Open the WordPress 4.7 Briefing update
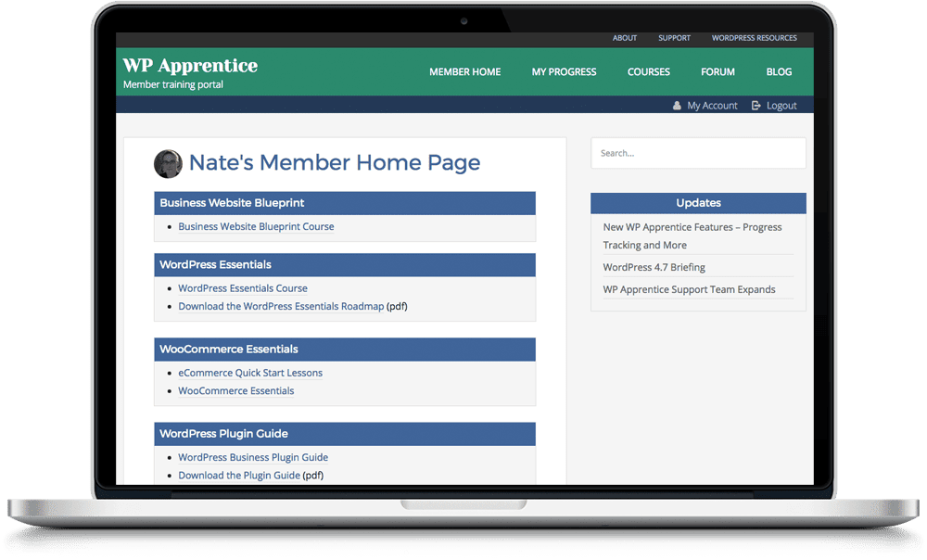The image size is (927, 560). point(654,267)
